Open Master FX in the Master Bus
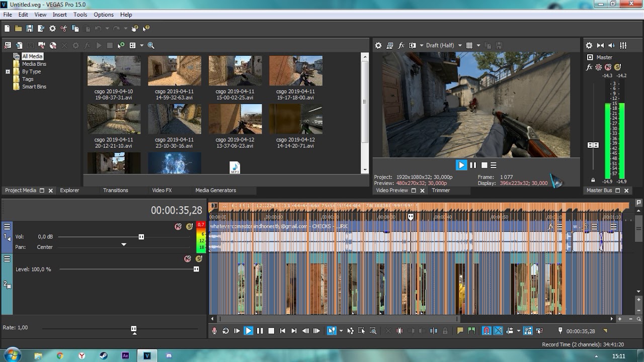The image size is (644, 362). pyautogui.click(x=590, y=67)
